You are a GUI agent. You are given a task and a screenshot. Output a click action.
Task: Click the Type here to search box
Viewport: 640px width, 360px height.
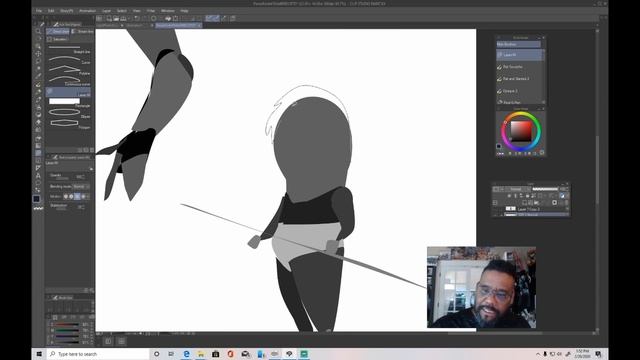98,354
